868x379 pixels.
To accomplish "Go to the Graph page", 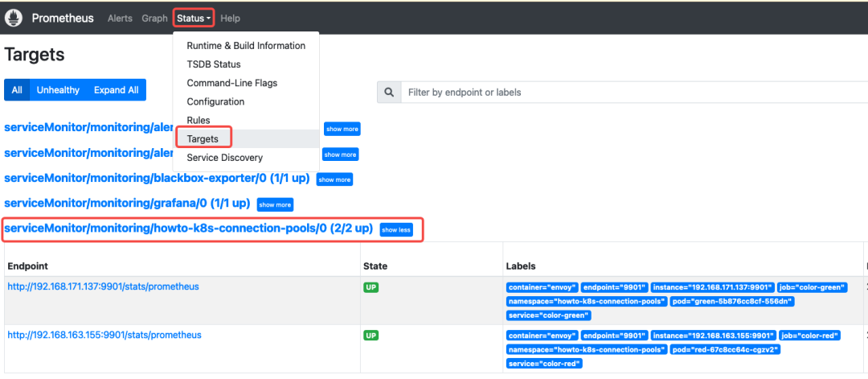I will tap(154, 19).
